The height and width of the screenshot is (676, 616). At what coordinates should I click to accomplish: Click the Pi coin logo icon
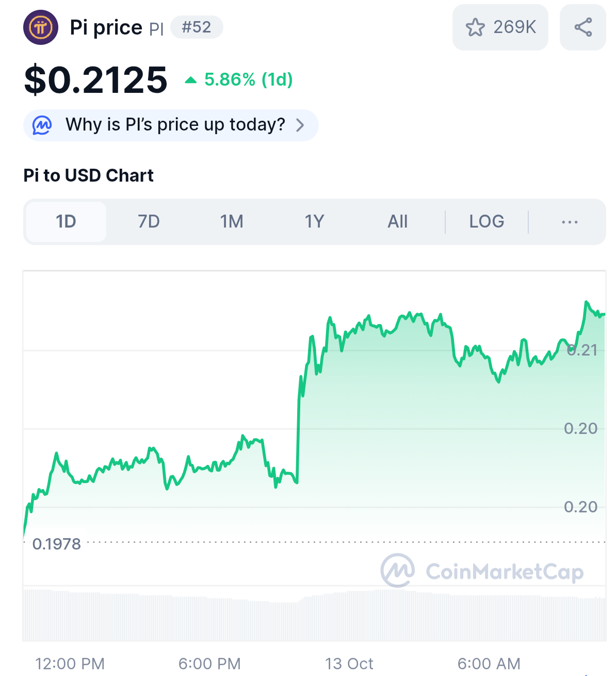click(41, 27)
